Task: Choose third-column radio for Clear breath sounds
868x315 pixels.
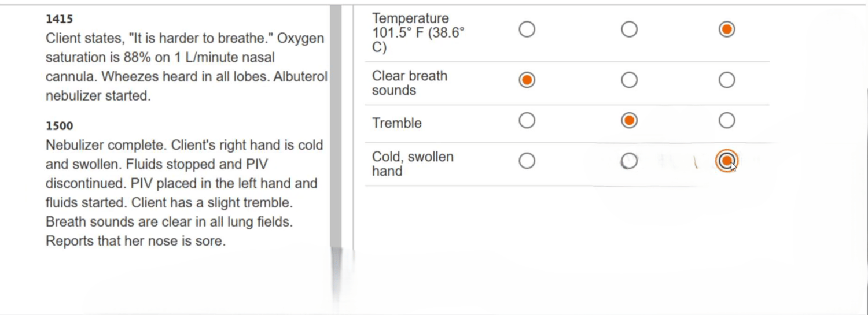Action: (727, 80)
